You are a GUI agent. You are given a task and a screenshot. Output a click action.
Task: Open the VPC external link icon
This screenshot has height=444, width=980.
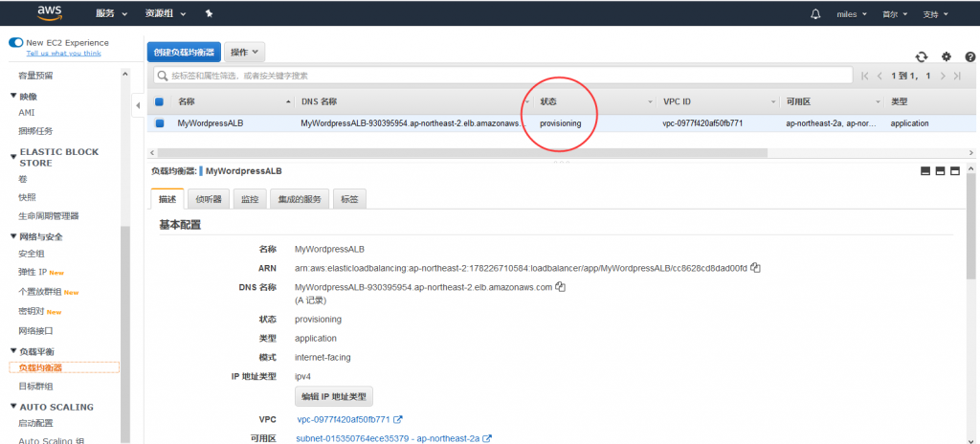tap(398, 420)
